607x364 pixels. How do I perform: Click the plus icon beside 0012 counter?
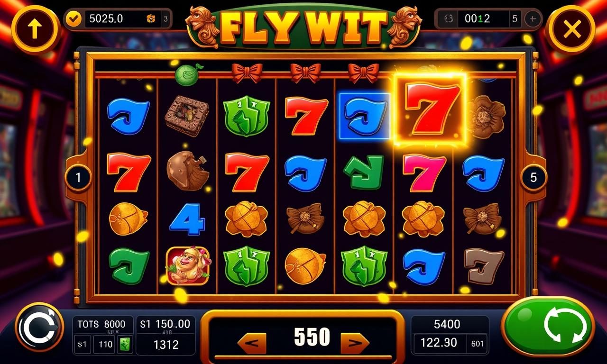coord(533,19)
